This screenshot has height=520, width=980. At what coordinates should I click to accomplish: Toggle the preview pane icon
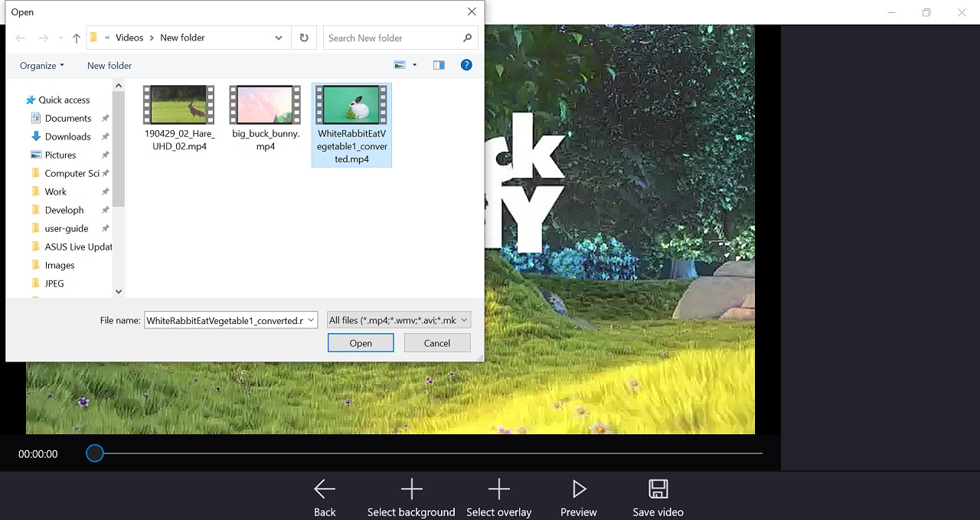(439, 65)
